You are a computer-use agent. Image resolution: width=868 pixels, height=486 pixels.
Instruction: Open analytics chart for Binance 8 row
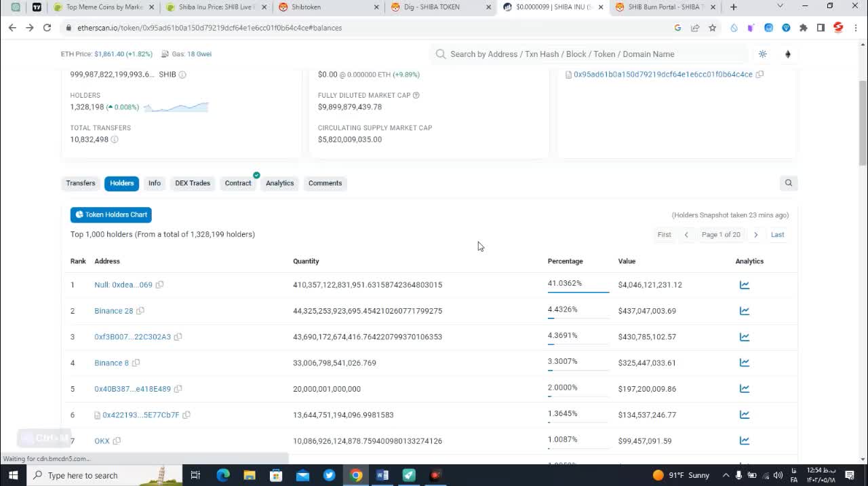pyautogui.click(x=744, y=363)
